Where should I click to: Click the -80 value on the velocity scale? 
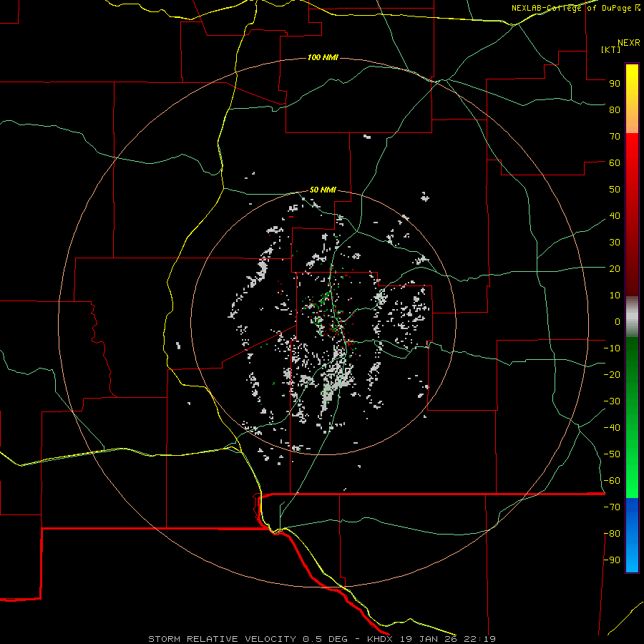point(612,534)
